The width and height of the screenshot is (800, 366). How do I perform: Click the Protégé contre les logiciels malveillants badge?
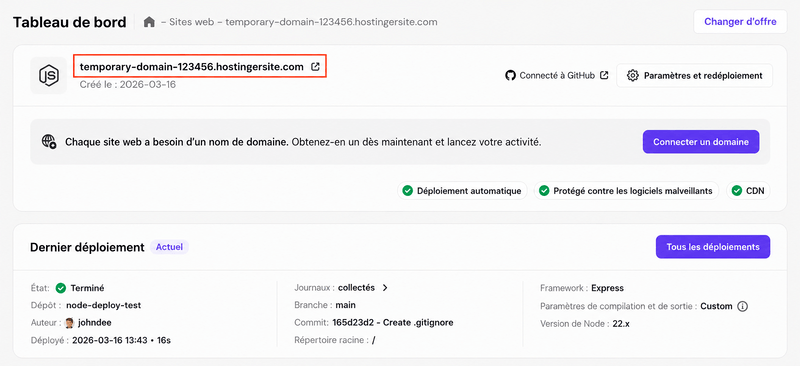coord(626,191)
